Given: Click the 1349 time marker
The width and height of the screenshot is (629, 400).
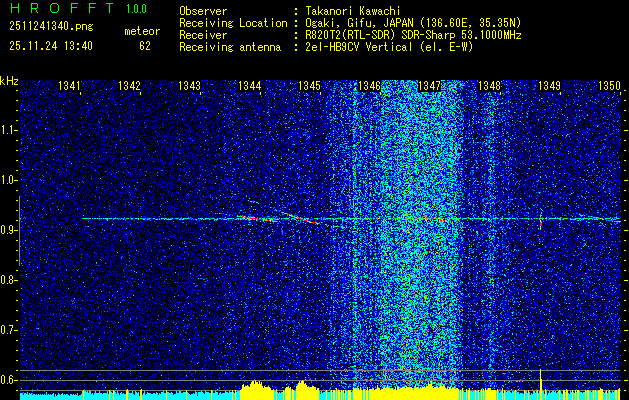Looking at the screenshot, I should point(550,86).
